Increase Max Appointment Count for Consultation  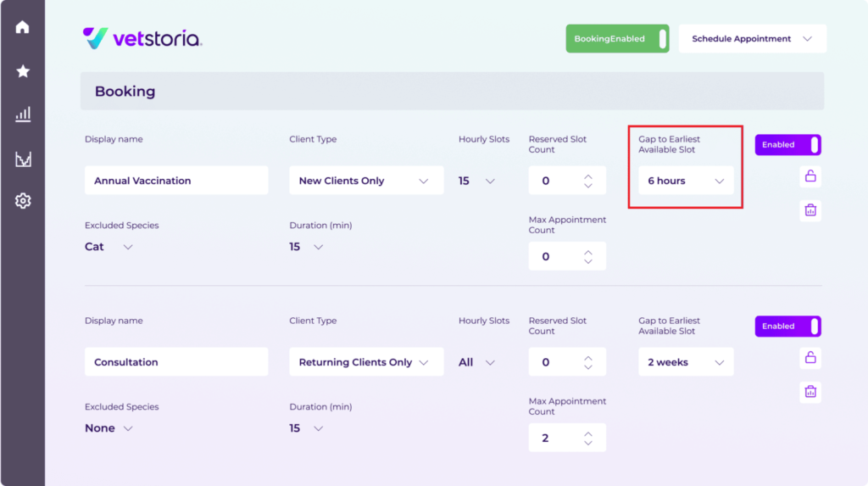(x=588, y=433)
